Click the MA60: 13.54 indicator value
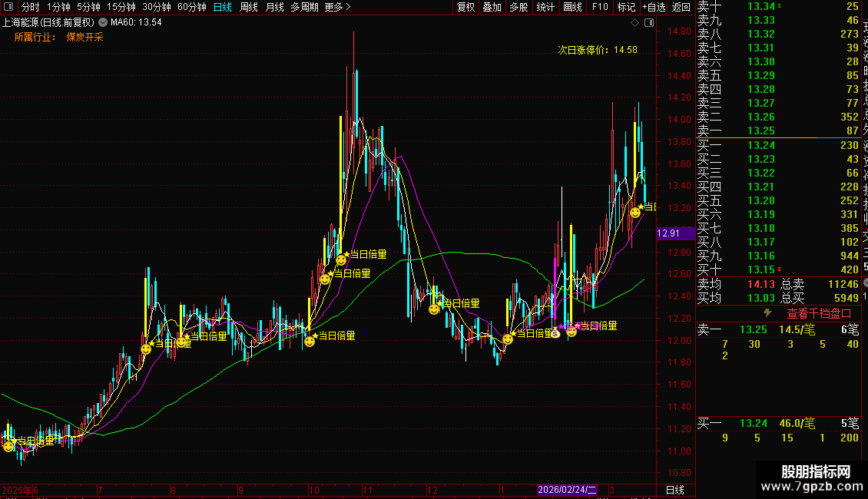The width and height of the screenshot is (868, 499). tap(136, 23)
